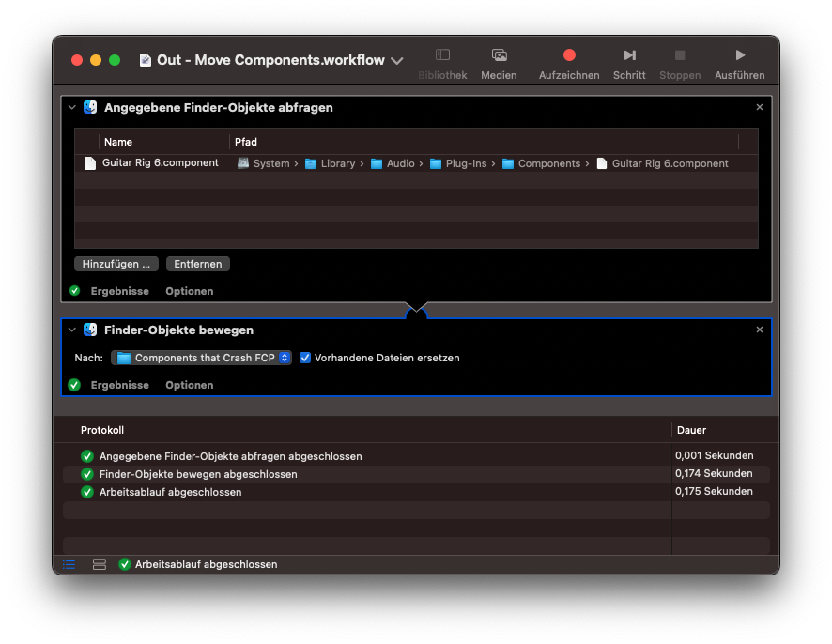Click the Hinzufügen button
Viewport: 832px width, 644px height.
tap(116, 265)
